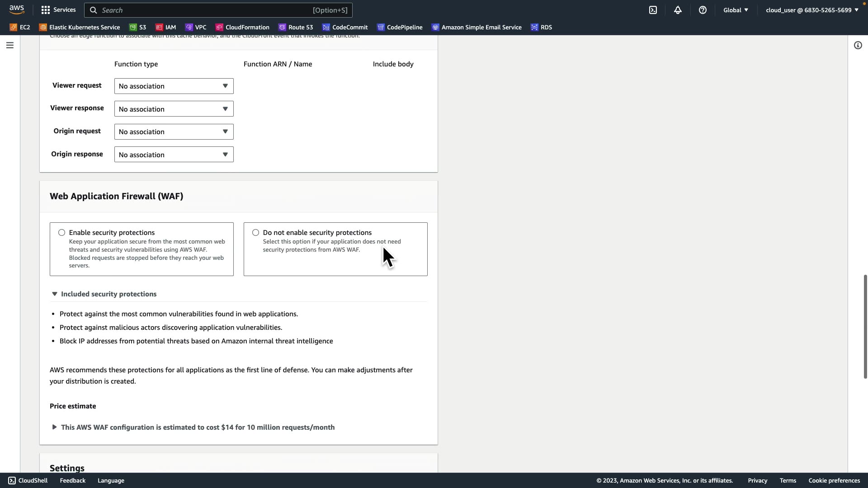Open CloudShell icon in top navigation
This screenshot has width=868, height=488.
[653, 10]
